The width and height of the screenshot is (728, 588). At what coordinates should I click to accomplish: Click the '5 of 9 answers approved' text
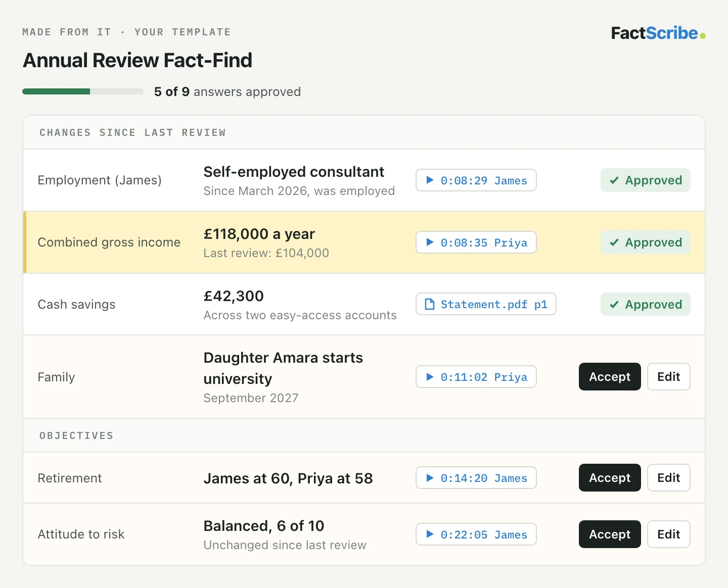[227, 91]
